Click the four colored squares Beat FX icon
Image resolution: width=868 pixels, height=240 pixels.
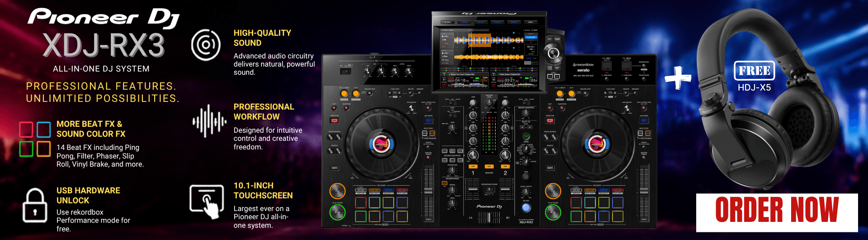pos(35,139)
